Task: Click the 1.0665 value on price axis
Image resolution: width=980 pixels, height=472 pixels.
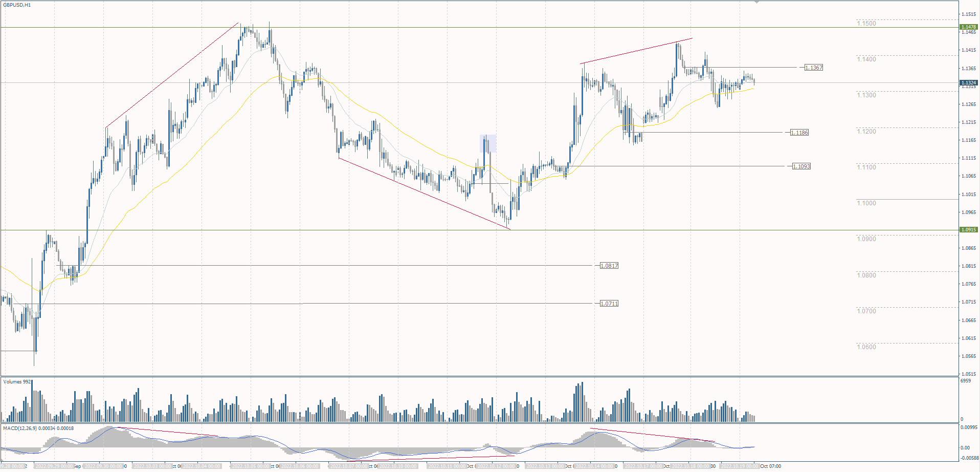Action: click(969, 320)
